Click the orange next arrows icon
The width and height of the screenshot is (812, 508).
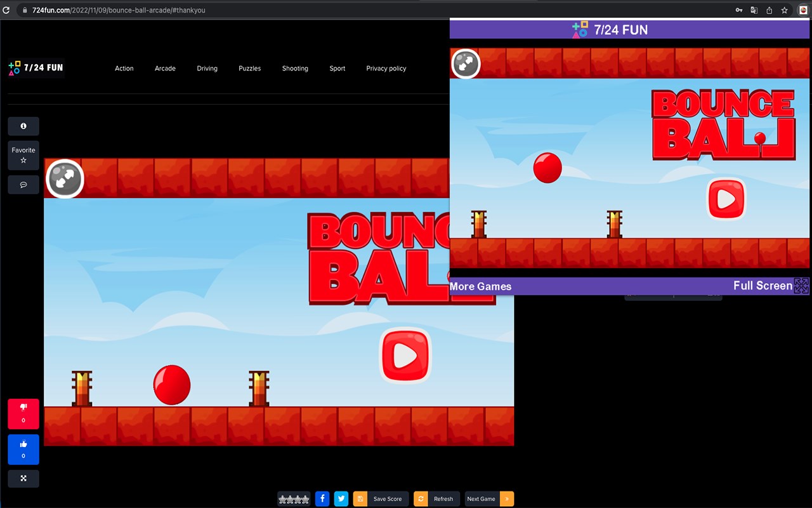click(x=507, y=499)
